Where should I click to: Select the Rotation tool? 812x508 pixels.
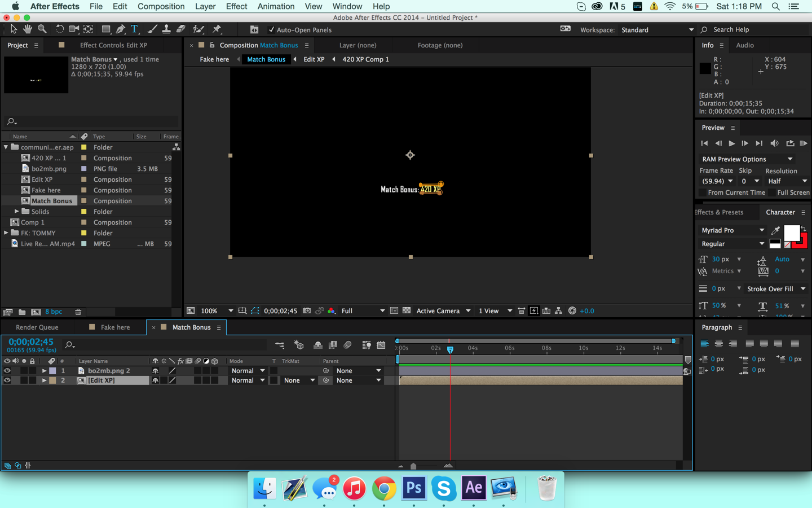(59, 29)
